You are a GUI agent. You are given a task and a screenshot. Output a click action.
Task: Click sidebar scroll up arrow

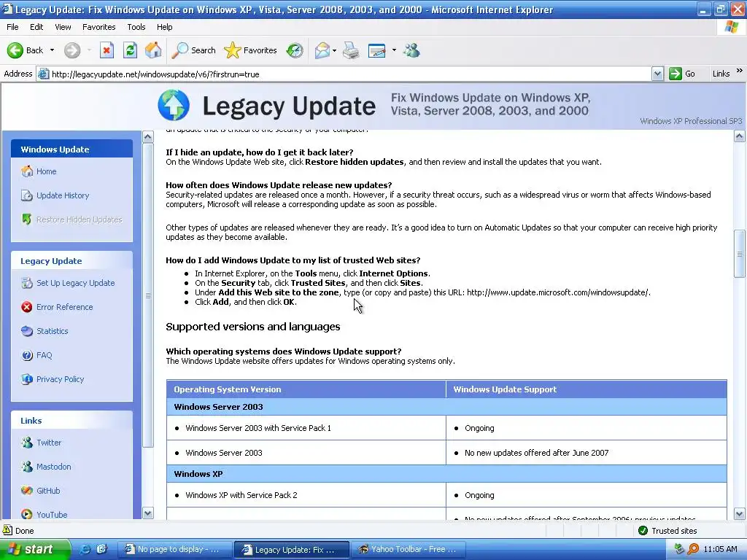[x=147, y=137]
